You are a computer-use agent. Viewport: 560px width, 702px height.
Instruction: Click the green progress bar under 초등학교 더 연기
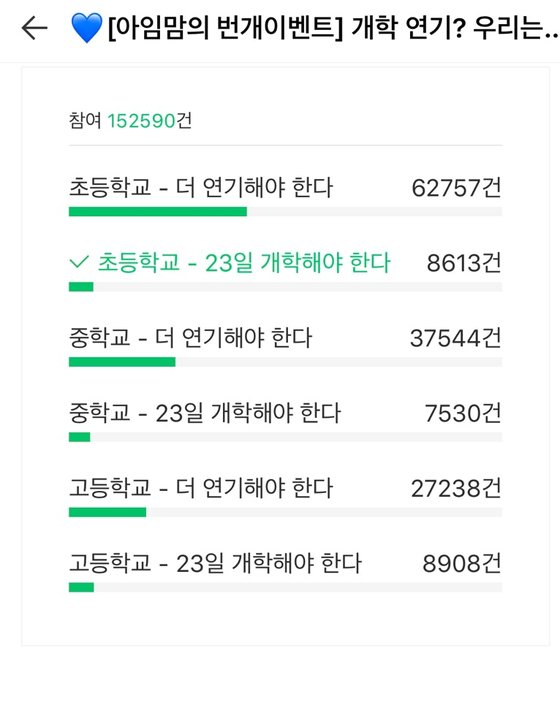click(x=158, y=212)
